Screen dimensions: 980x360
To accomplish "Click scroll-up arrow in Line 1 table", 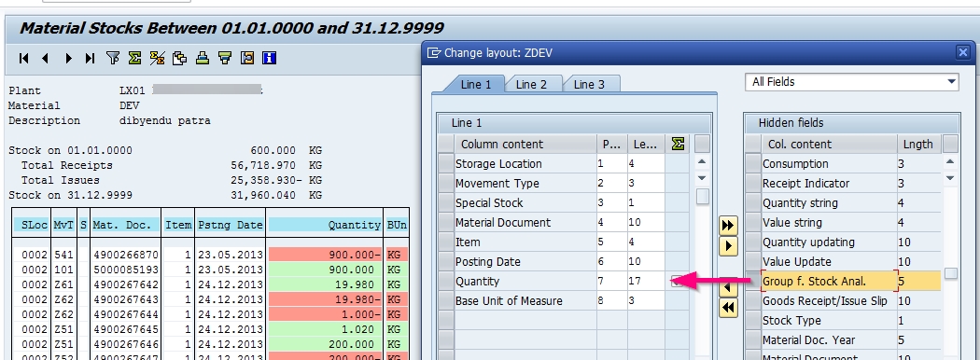I will 702,162.
